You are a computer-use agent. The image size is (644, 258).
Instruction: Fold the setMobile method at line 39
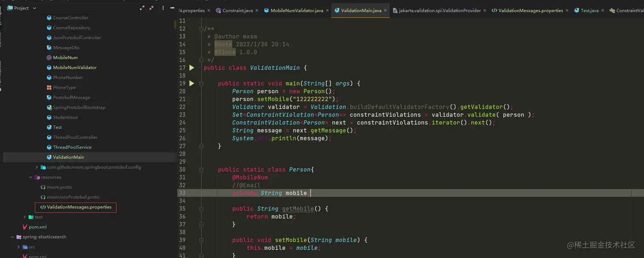tap(201, 240)
